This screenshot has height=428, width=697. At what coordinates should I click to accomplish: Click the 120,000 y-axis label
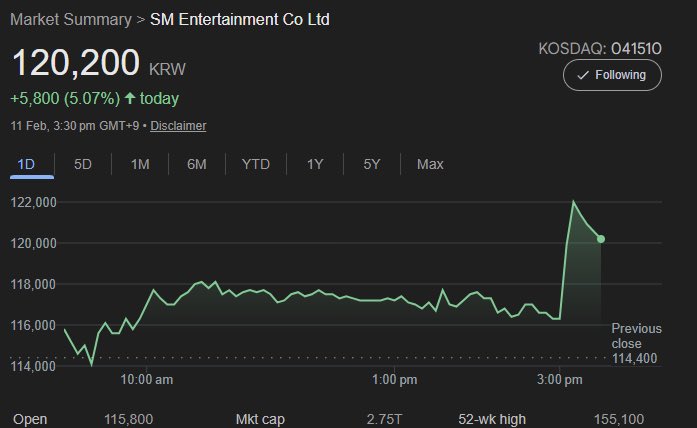click(x=34, y=243)
